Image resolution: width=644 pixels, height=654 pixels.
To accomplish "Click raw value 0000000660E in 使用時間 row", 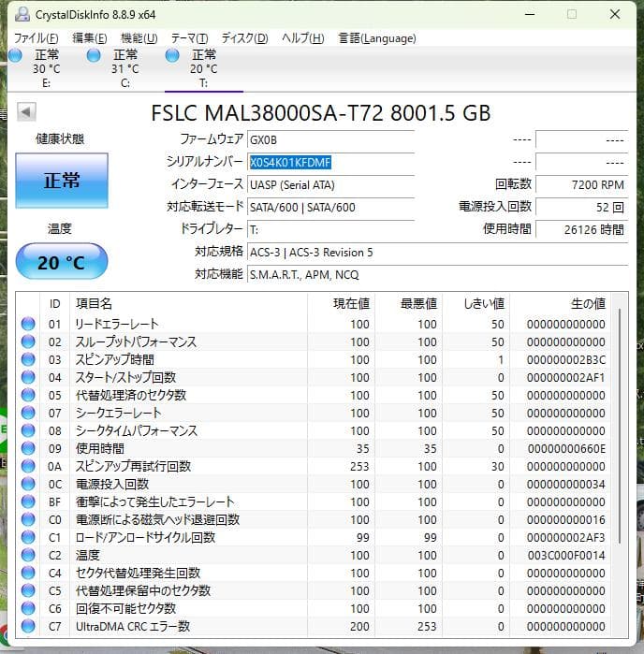I will [566, 449].
